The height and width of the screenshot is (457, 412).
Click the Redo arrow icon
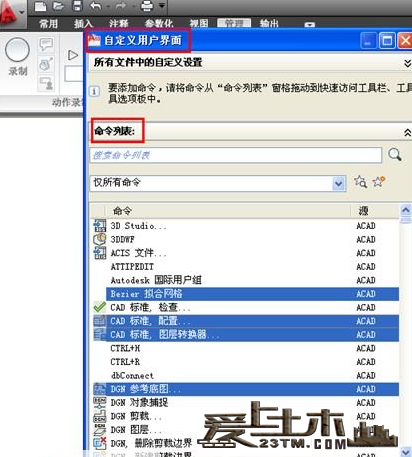[121, 6]
